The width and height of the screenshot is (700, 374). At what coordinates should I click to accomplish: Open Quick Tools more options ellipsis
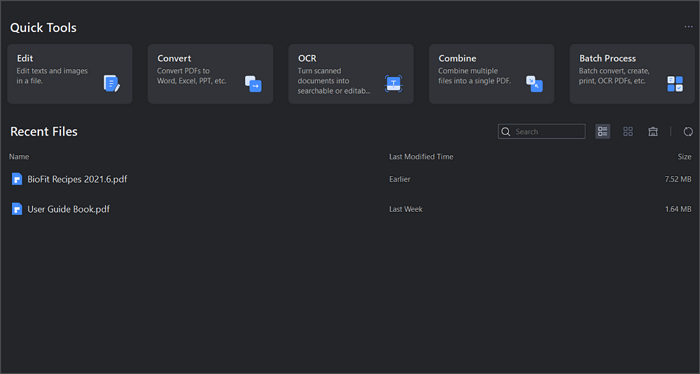tap(688, 27)
